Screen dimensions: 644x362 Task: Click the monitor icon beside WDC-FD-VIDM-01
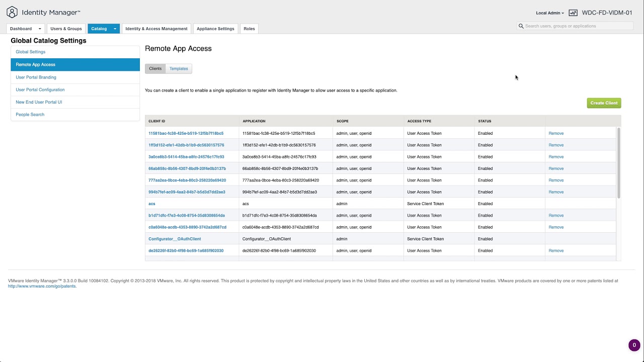(573, 13)
